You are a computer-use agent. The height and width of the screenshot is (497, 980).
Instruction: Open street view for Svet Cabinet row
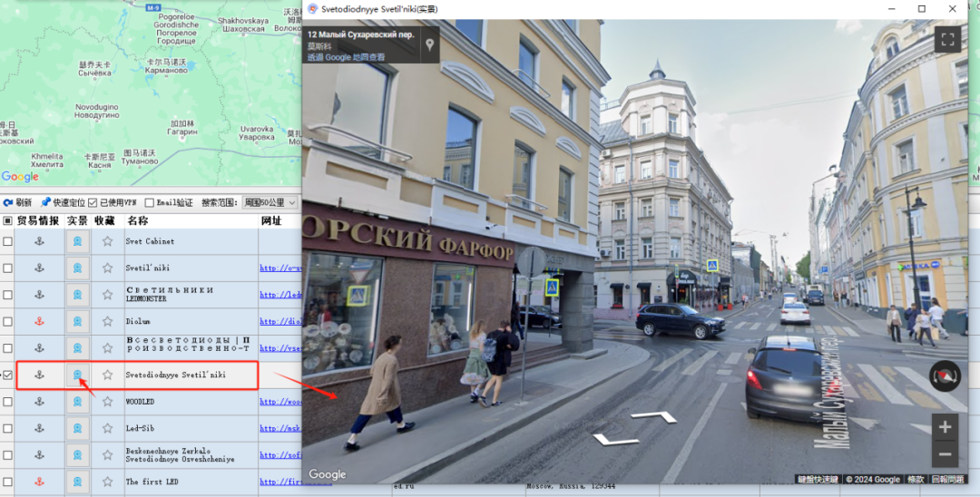point(77,241)
